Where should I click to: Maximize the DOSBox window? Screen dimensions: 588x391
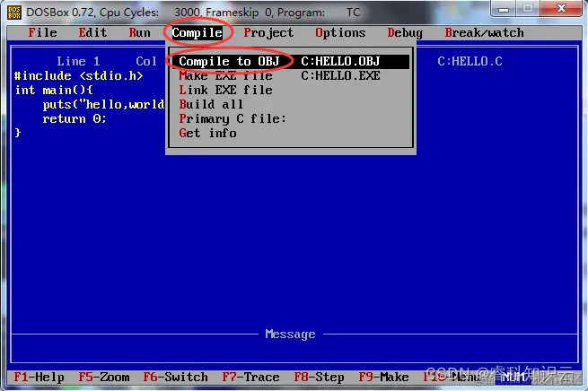click(x=528, y=9)
